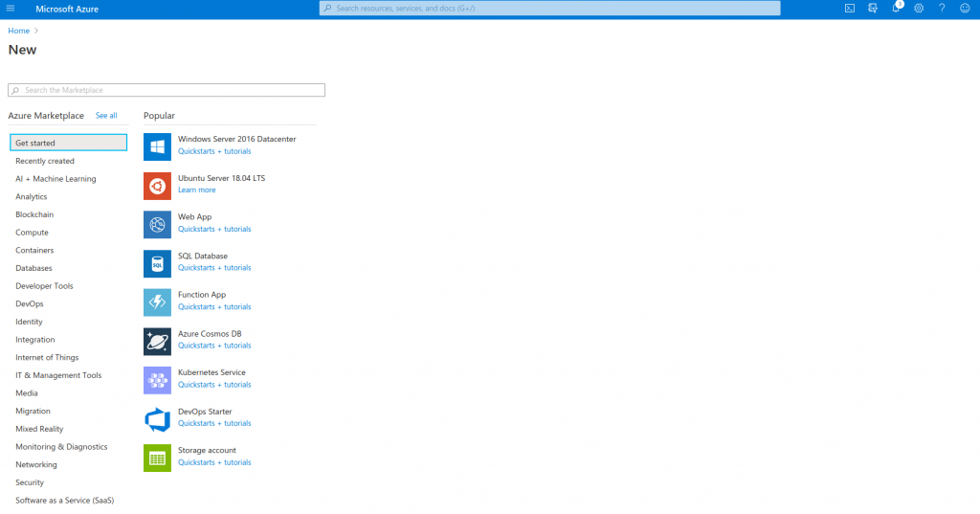This screenshot has height=514, width=980.
Task: Choose AI + Machine Learning category
Action: tap(56, 179)
